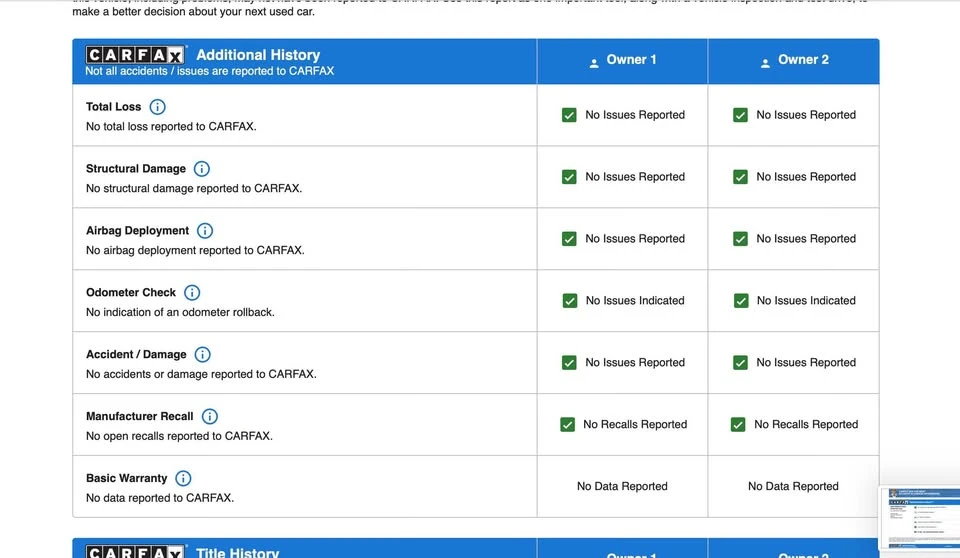Screen dimensions: 960x558
Task: Click Owner 2 'No Data Reported' warranty cell
Action: (793, 486)
